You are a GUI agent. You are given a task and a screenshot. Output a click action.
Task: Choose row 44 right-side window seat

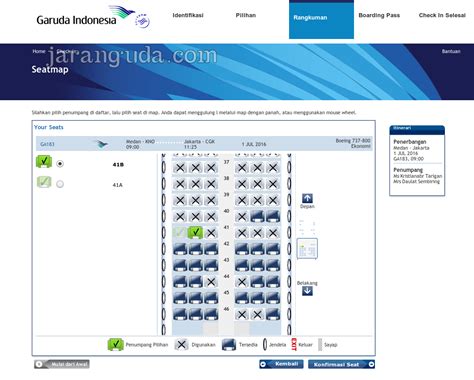pos(273,282)
